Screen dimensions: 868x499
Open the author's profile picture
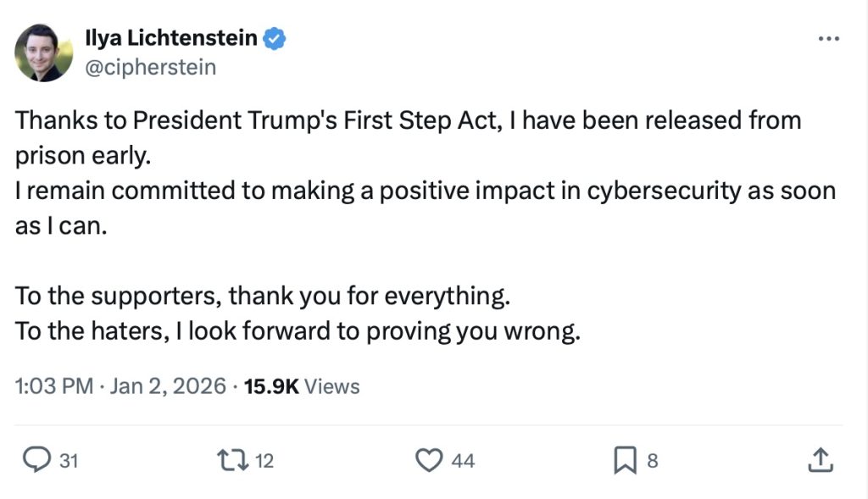pos(43,53)
